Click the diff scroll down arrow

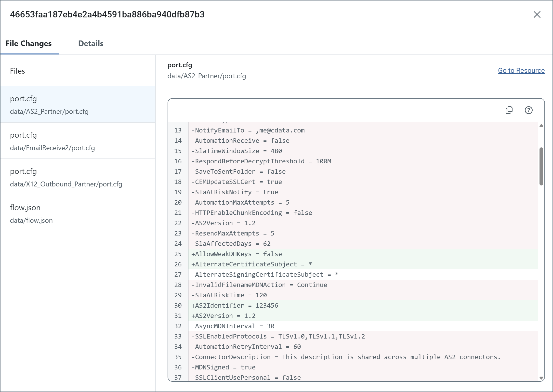pos(541,378)
